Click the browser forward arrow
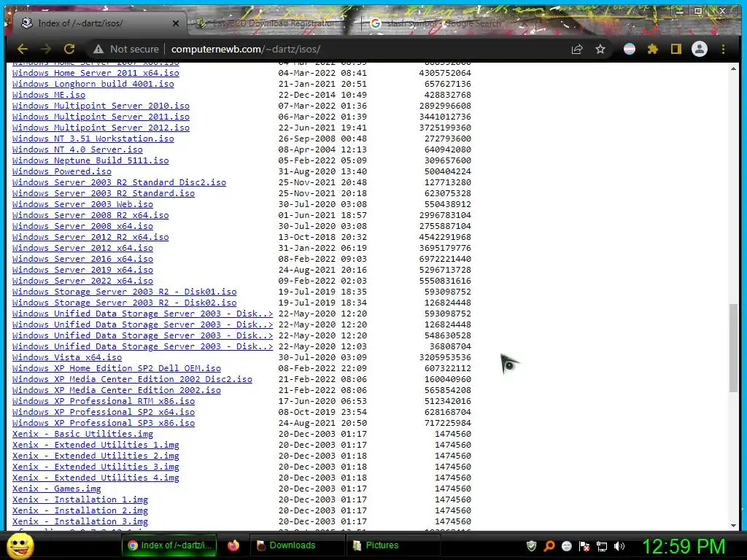Screen dimensions: 747x560 click(46, 49)
